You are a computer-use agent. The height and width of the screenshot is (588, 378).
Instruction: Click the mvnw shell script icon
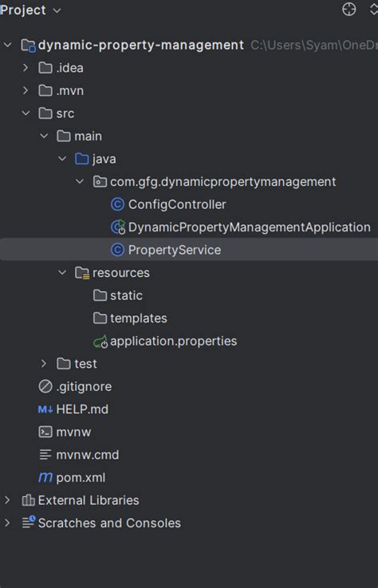pos(45,432)
